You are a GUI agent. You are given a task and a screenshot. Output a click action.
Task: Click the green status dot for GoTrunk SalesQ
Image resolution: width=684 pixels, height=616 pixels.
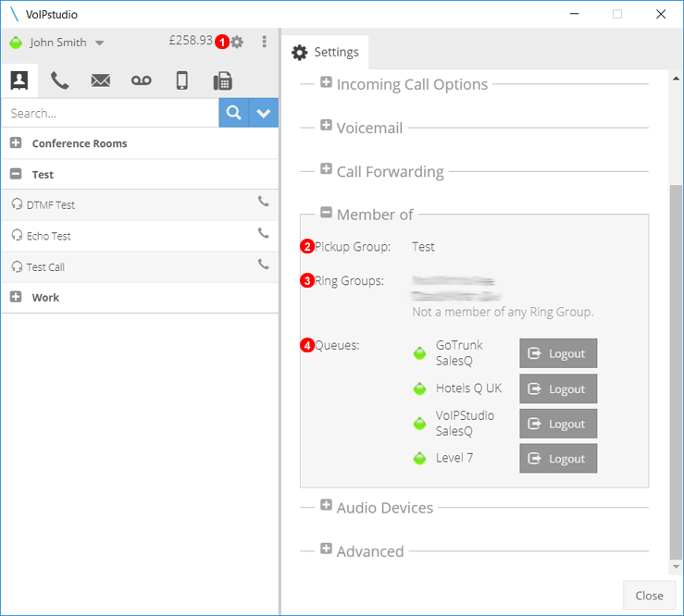[x=419, y=353]
